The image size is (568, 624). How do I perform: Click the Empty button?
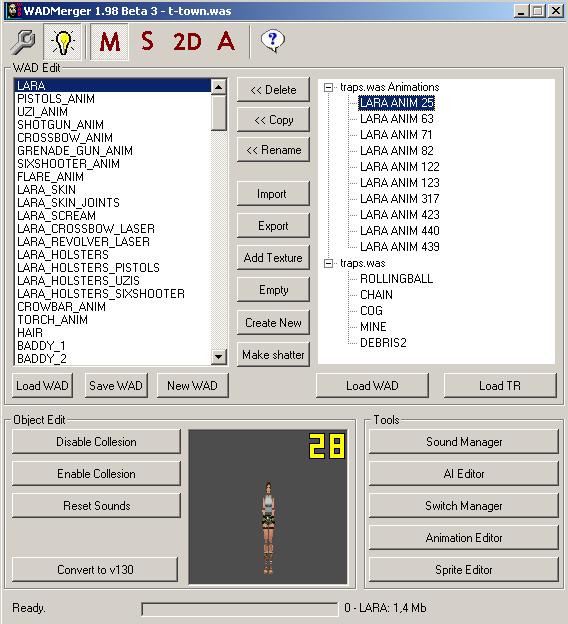click(273, 290)
